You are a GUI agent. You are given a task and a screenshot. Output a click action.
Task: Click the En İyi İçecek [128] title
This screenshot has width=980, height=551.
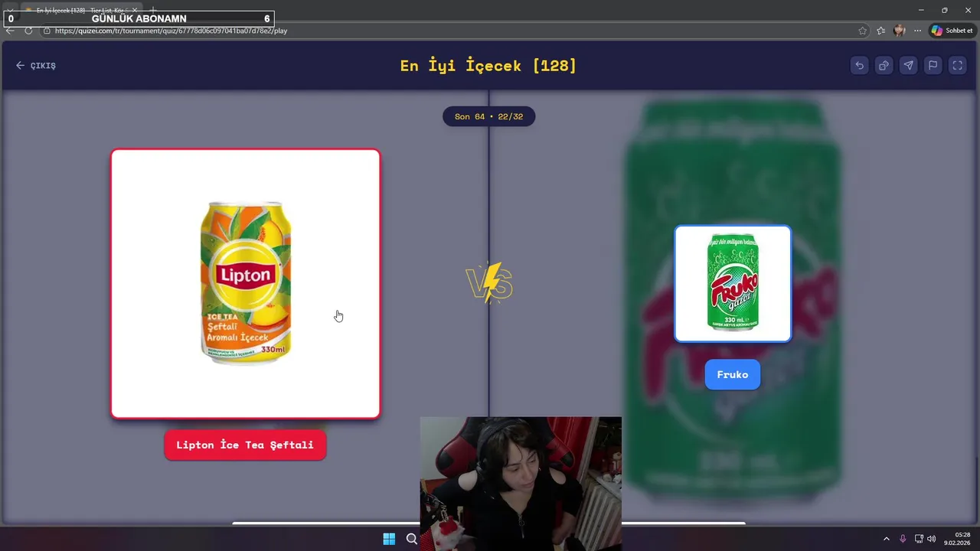click(488, 66)
